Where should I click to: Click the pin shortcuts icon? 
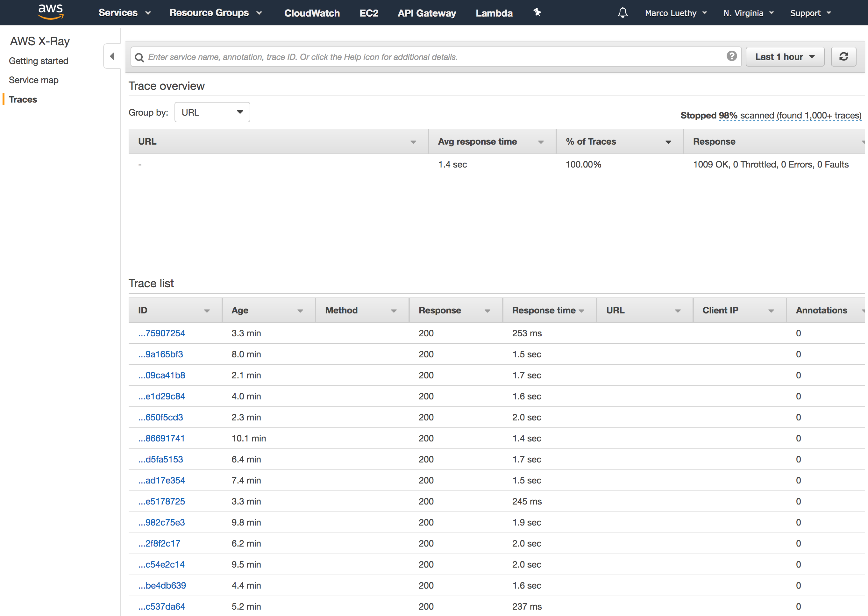coord(537,12)
